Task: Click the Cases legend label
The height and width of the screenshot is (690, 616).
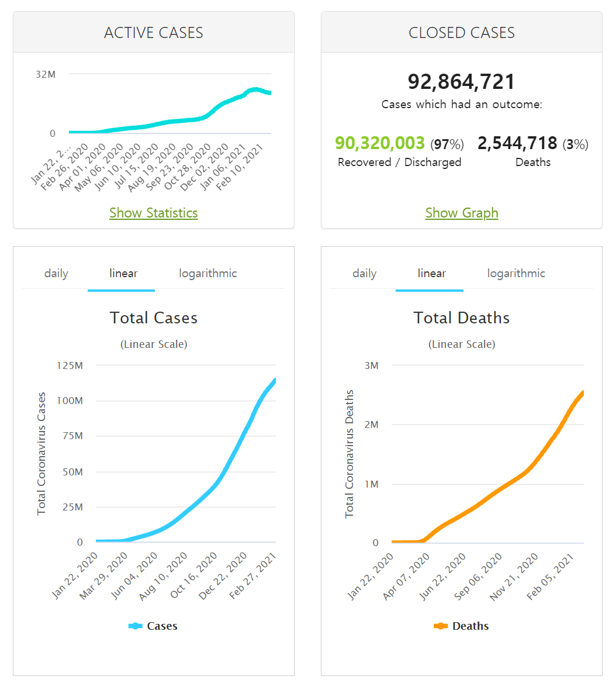Action: (x=162, y=626)
